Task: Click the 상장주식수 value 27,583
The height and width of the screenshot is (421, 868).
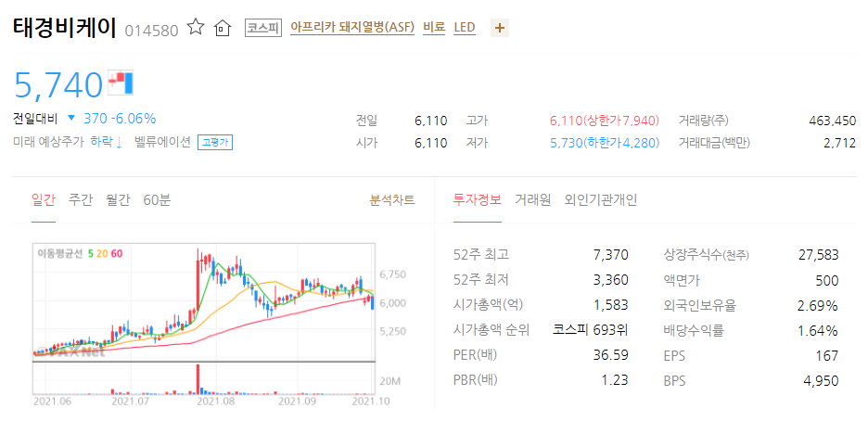Action: (x=819, y=255)
